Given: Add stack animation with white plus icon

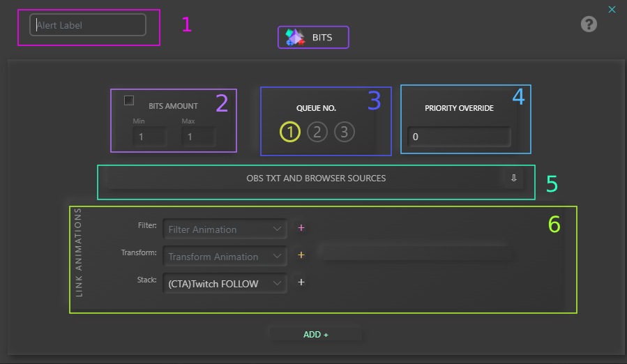Looking at the screenshot, I should point(301,282).
